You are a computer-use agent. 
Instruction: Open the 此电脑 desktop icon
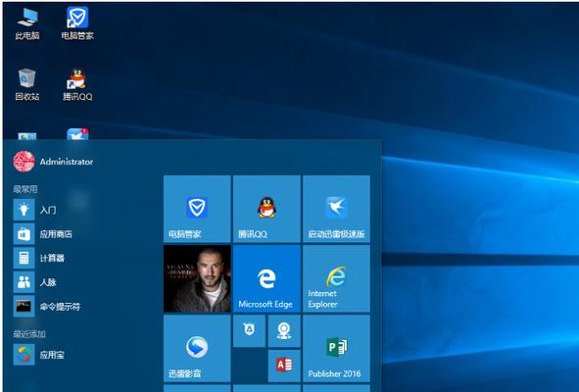click(27, 24)
